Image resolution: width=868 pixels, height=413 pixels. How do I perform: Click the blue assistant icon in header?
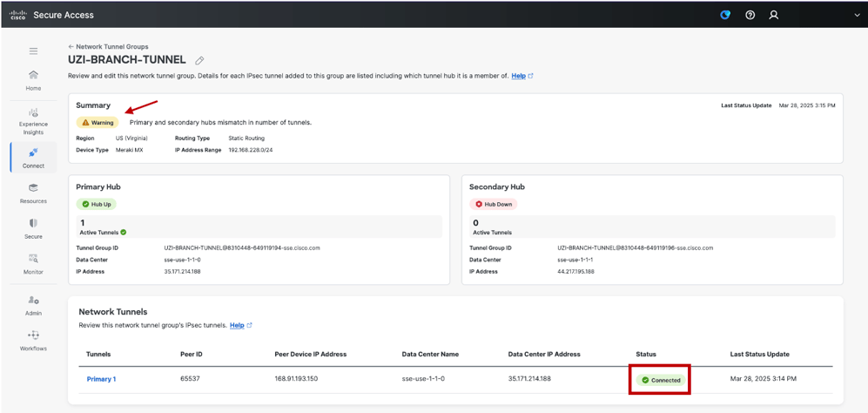click(724, 15)
